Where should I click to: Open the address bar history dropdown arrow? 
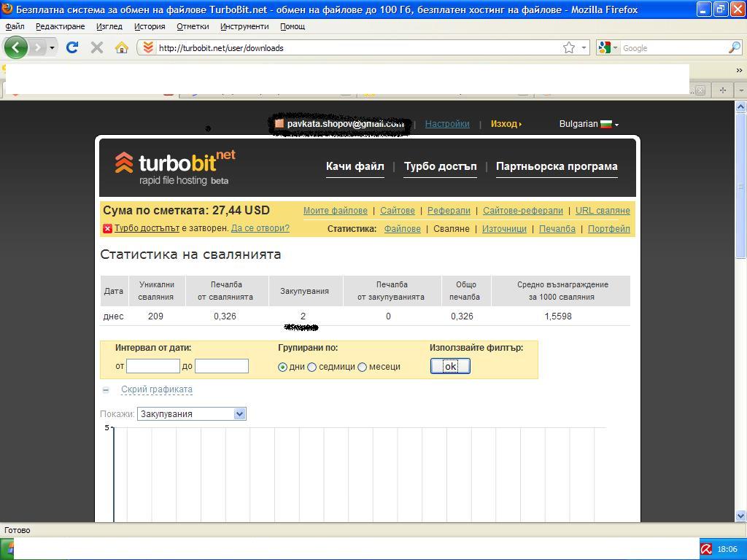584,47
